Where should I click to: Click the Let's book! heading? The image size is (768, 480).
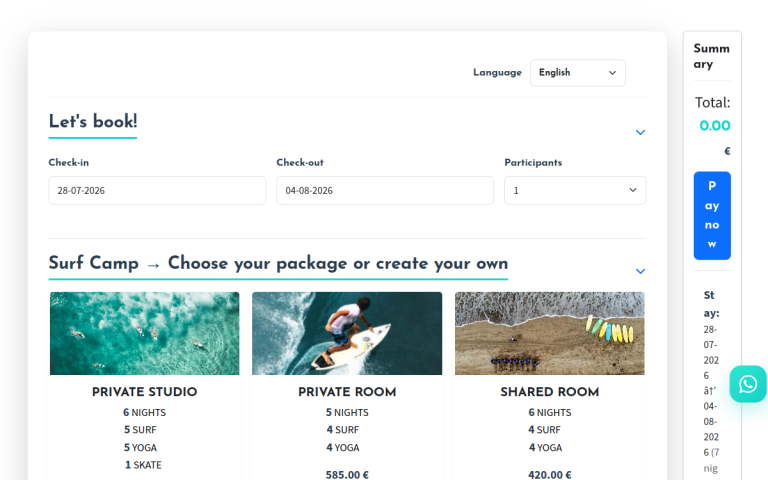[x=93, y=121]
